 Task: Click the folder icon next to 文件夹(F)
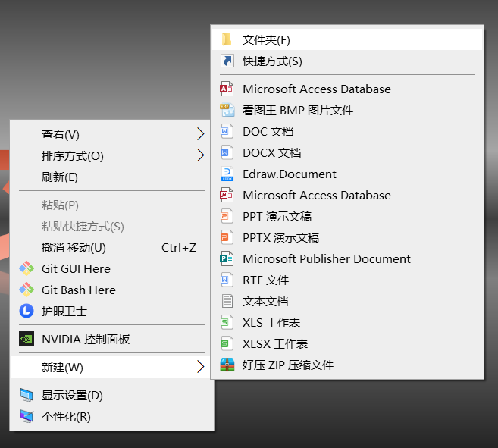pyautogui.click(x=226, y=39)
